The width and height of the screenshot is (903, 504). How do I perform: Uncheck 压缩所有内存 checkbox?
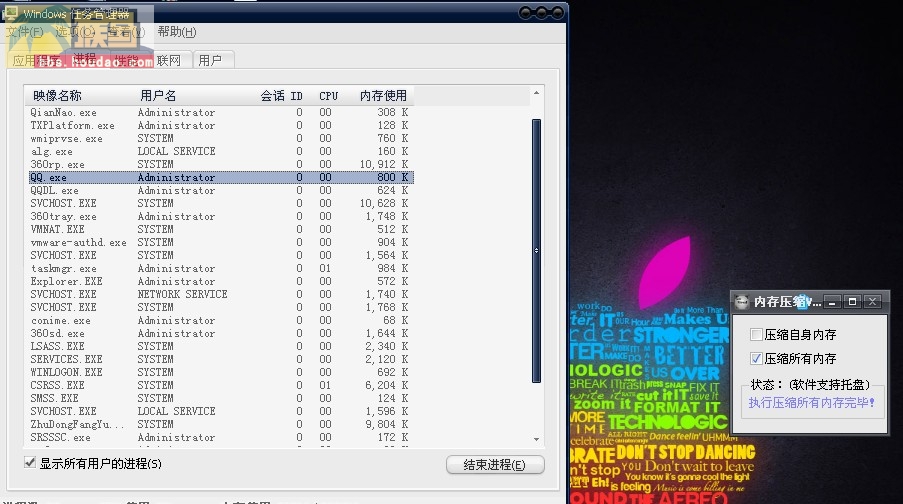coord(756,358)
